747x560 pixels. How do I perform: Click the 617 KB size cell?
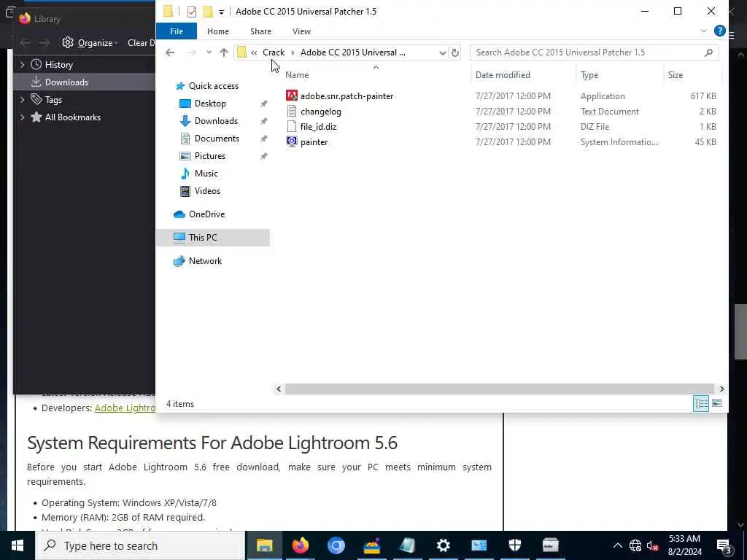703,96
